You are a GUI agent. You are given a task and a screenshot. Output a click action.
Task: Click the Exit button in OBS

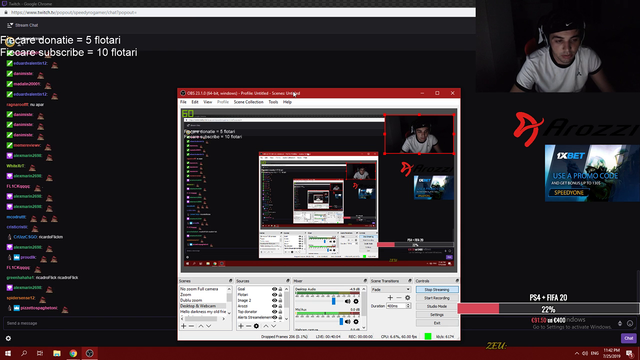click(437, 323)
